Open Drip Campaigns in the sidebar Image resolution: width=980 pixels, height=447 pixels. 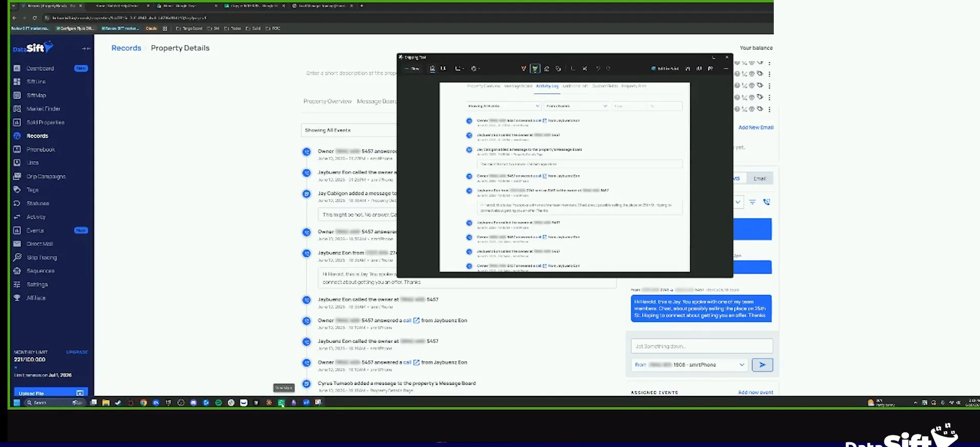45,177
